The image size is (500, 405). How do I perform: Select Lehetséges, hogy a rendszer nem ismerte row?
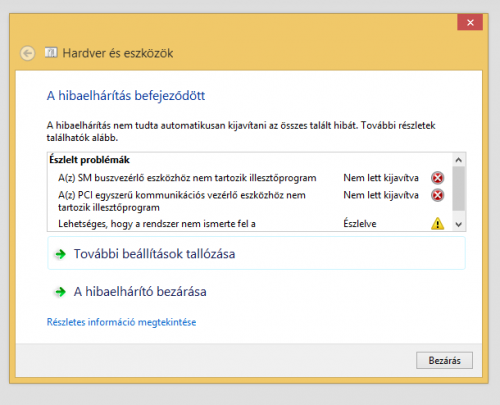coord(250,224)
